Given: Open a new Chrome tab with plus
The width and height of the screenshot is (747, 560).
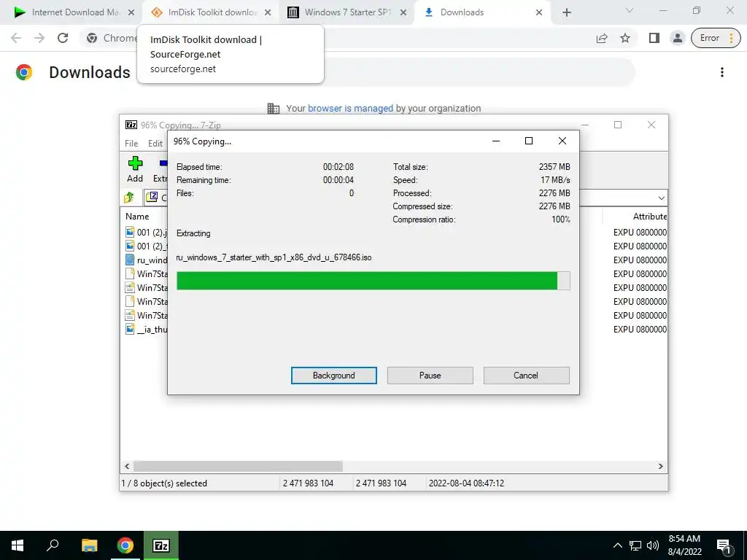Looking at the screenshot, I should click(x=566, y=12).
